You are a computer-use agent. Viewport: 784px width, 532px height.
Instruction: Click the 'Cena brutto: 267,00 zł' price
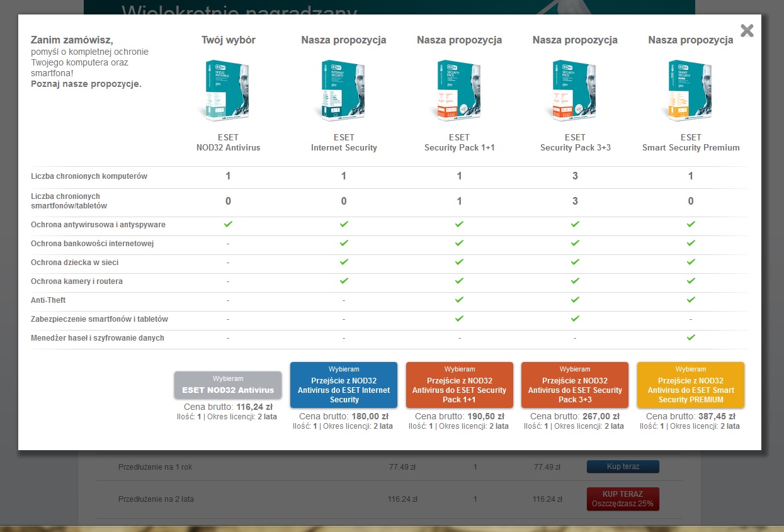pos(575,416)
